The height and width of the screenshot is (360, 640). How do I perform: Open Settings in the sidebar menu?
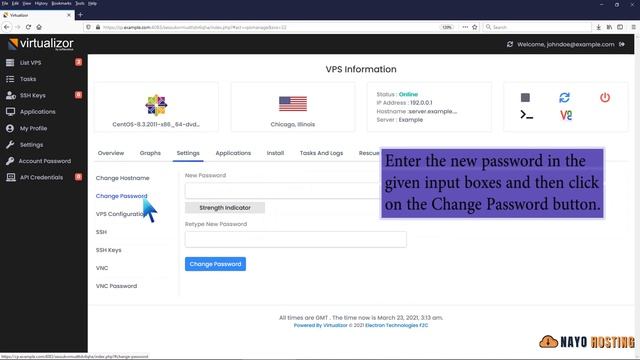(x=31, y=145)
